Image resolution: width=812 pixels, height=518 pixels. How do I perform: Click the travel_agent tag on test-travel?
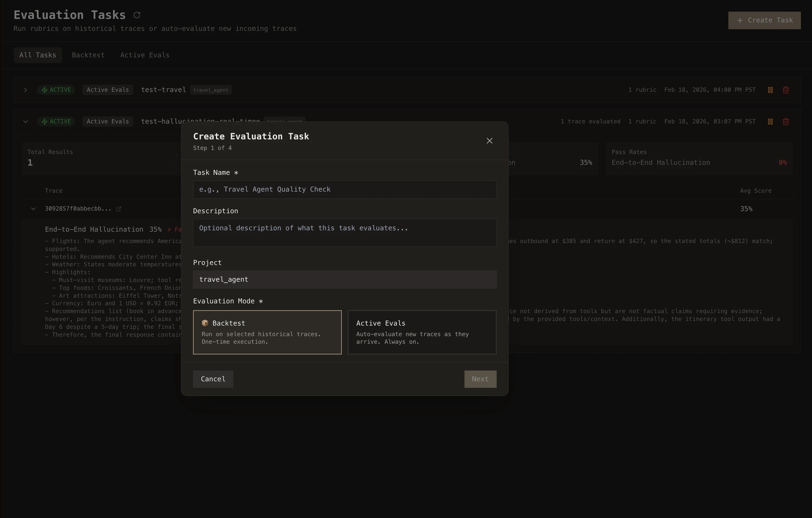coord(210,90)
